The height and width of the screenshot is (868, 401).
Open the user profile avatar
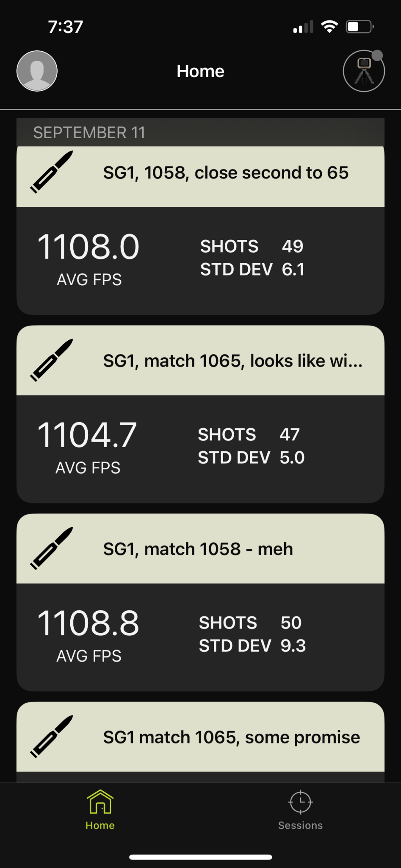[37, 71]
